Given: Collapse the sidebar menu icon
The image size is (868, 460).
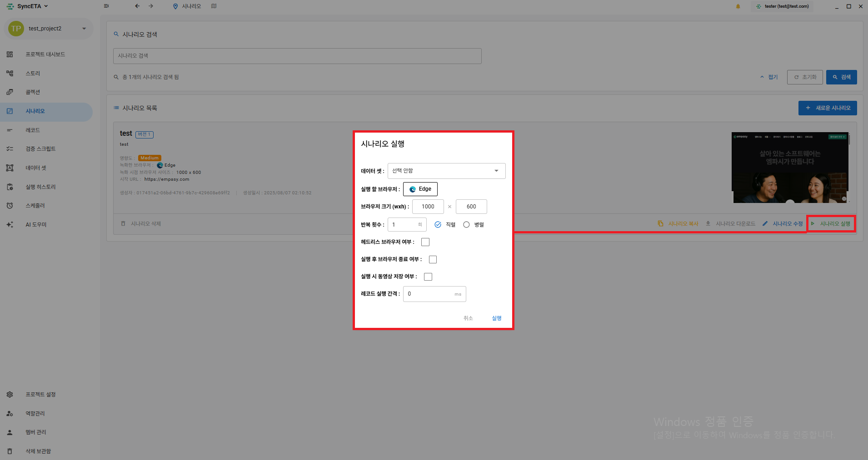Looking at the screenshot, I should point(106,6).
